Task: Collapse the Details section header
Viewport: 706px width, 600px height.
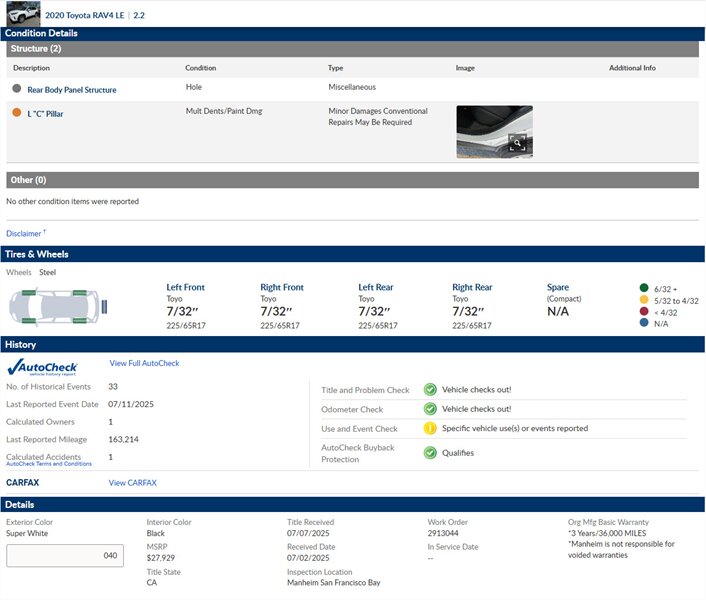Action: point(353,505)
